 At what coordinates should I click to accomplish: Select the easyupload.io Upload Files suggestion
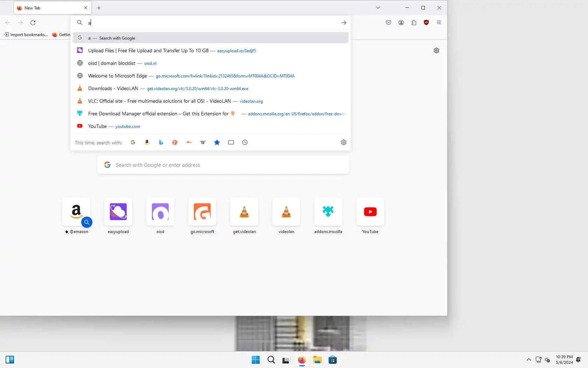pyautogui.click(x=211, y=50)
